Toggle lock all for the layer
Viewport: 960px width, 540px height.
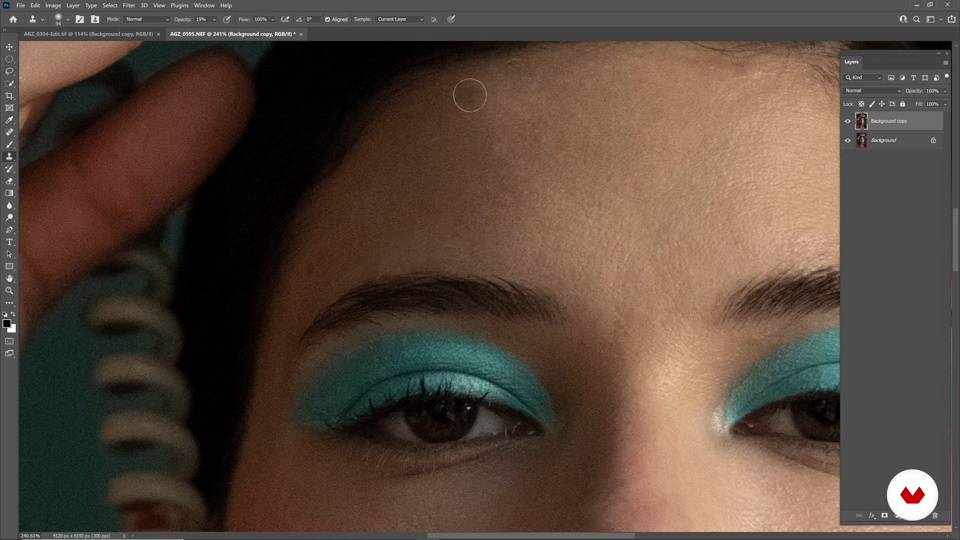point(902,104)
